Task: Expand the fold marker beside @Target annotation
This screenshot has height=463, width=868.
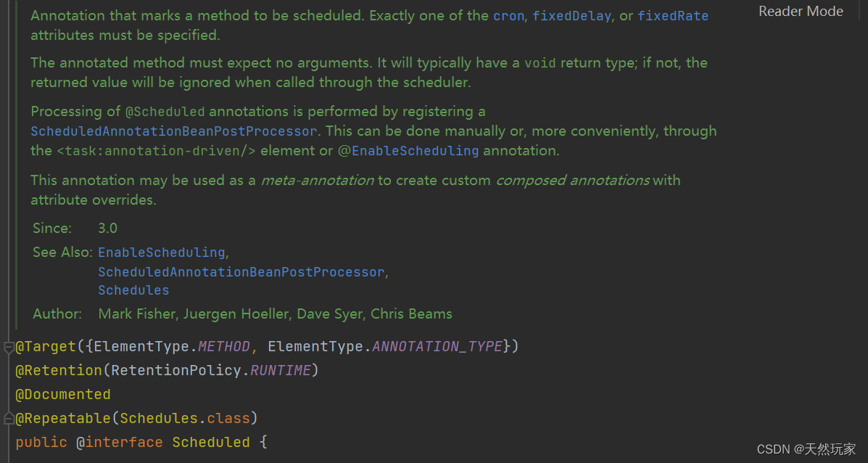Action: 7,346
